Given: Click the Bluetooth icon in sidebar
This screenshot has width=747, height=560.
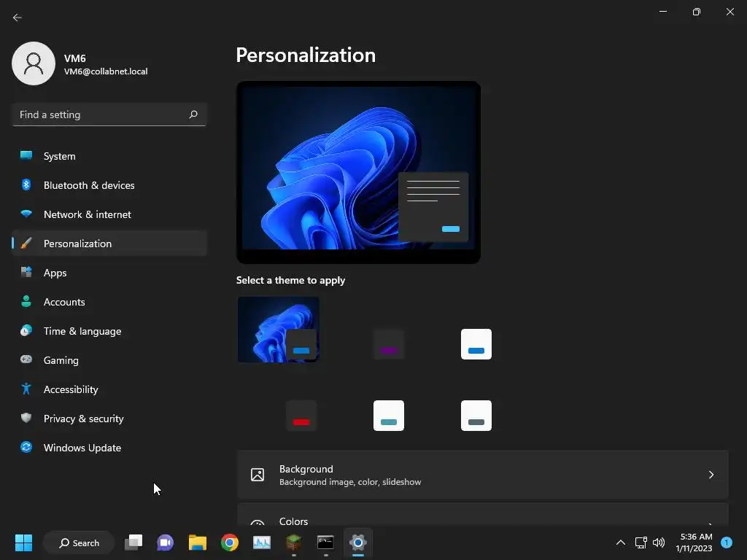Looking at the screenshot, I should click(26, 184).
